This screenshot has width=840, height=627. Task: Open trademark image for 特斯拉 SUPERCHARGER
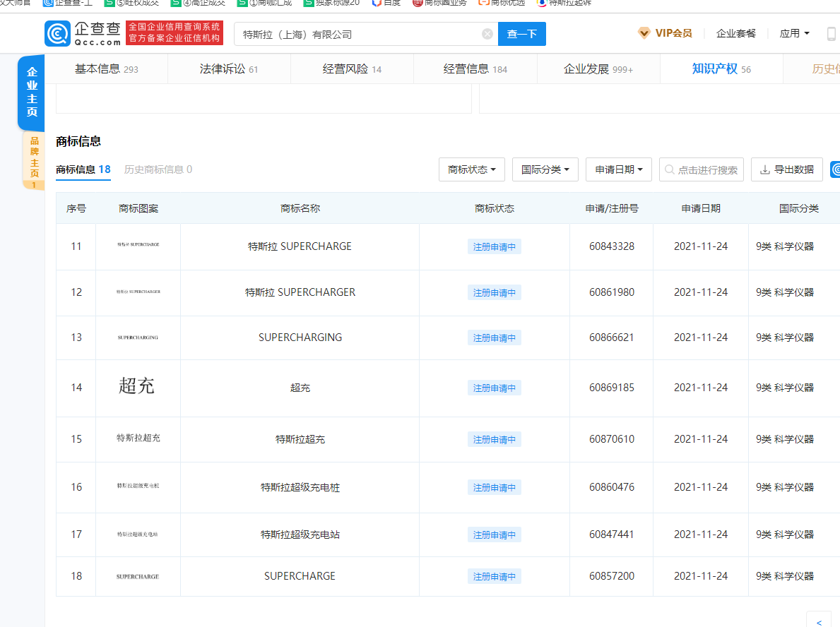click(x=138, y=292)
